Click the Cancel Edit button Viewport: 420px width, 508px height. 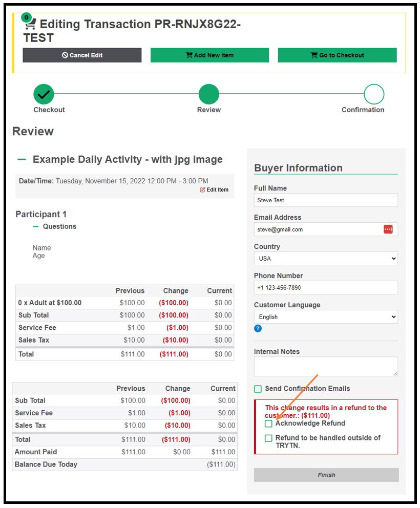[x=82, y=55]
